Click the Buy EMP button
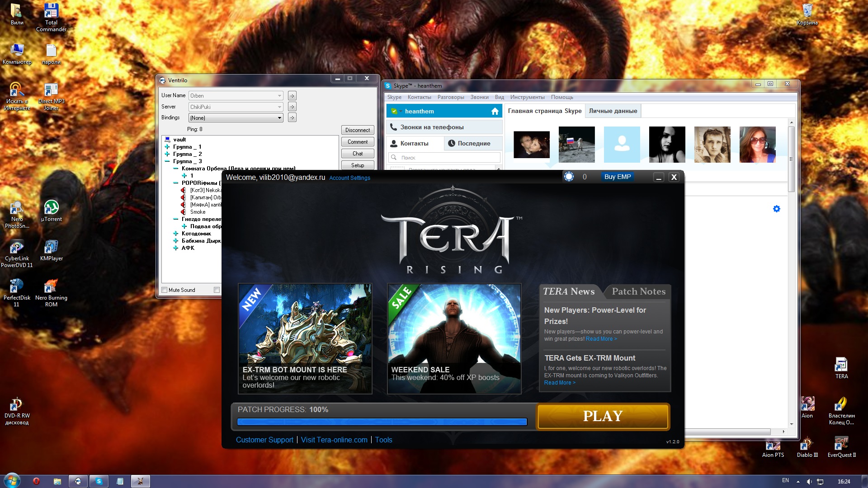Screen dimensions: 868x488 tap(618, 177)
